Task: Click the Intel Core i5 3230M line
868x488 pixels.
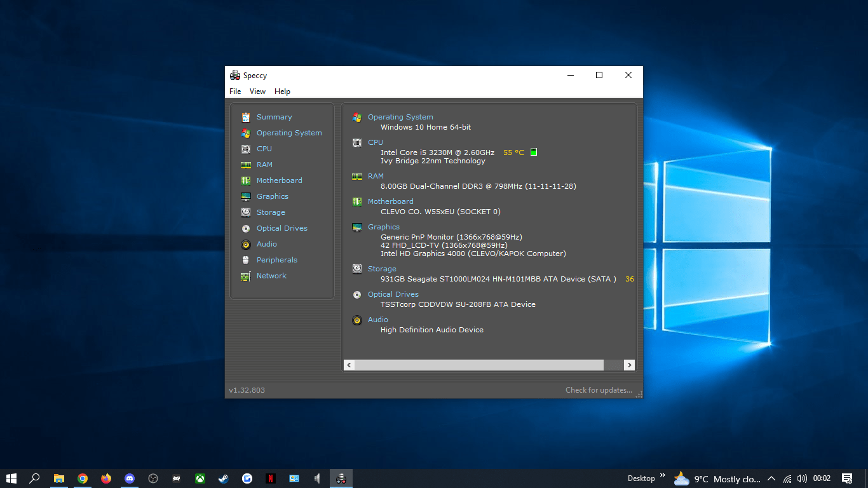Action: pos(437,152)
